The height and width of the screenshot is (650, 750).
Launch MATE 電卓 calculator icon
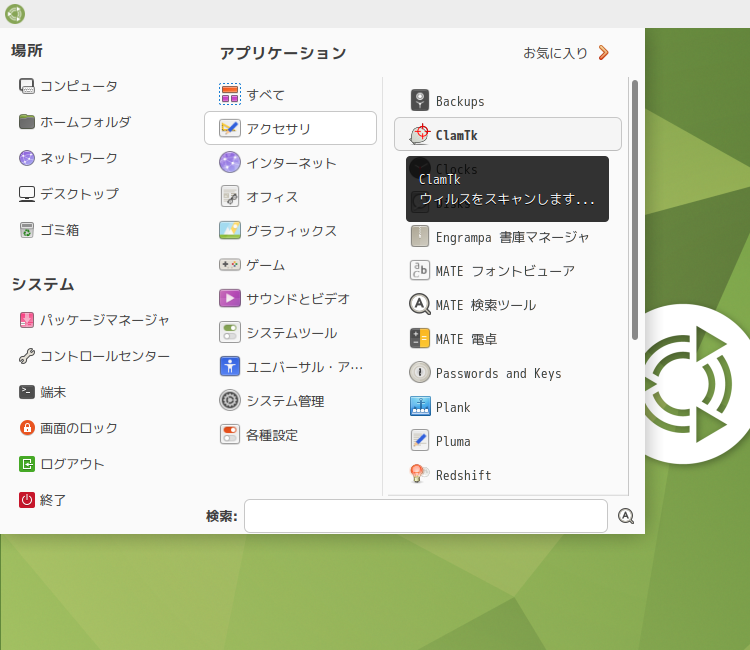pos(419,338)
